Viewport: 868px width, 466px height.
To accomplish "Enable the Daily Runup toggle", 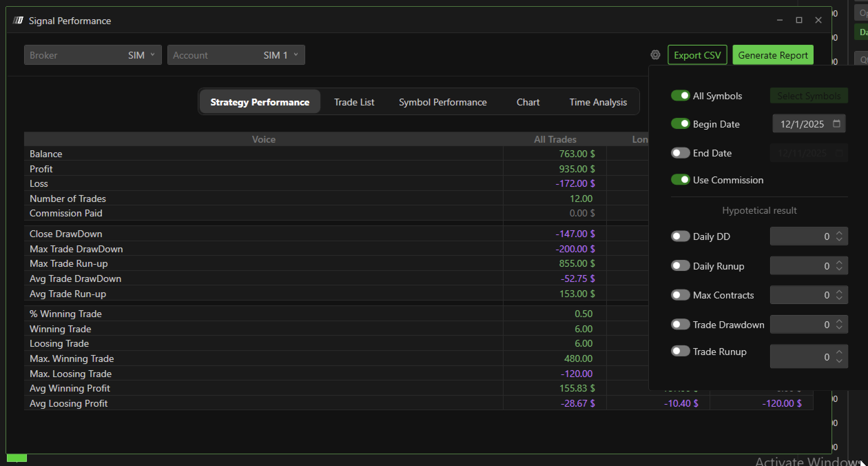I will [680, 266].
